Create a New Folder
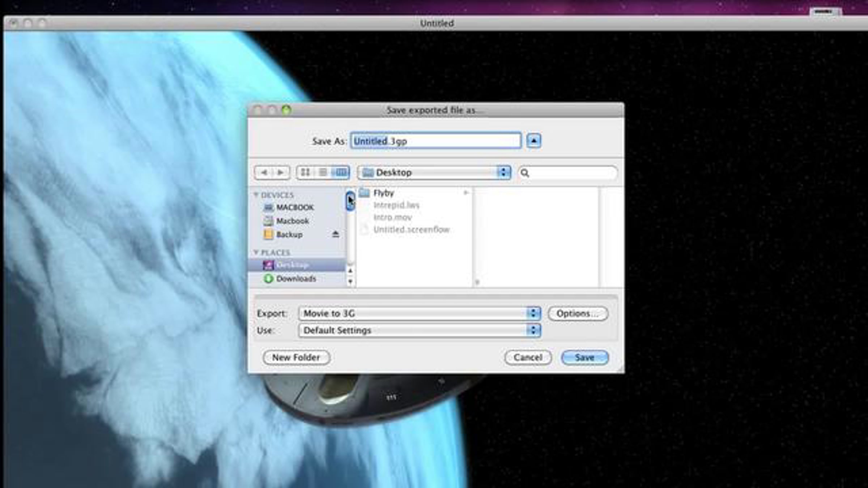868x488 pixels. click(x=296, y=358)
